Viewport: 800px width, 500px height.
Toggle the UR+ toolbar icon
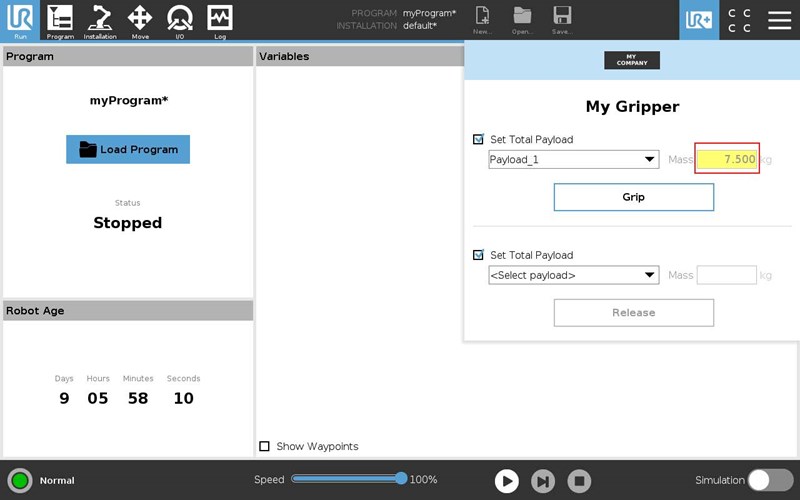click(699, 20)
